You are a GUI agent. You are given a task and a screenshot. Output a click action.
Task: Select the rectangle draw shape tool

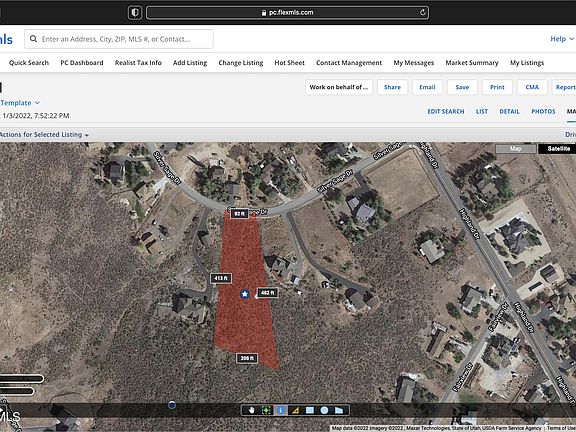(x=310, y=410)
